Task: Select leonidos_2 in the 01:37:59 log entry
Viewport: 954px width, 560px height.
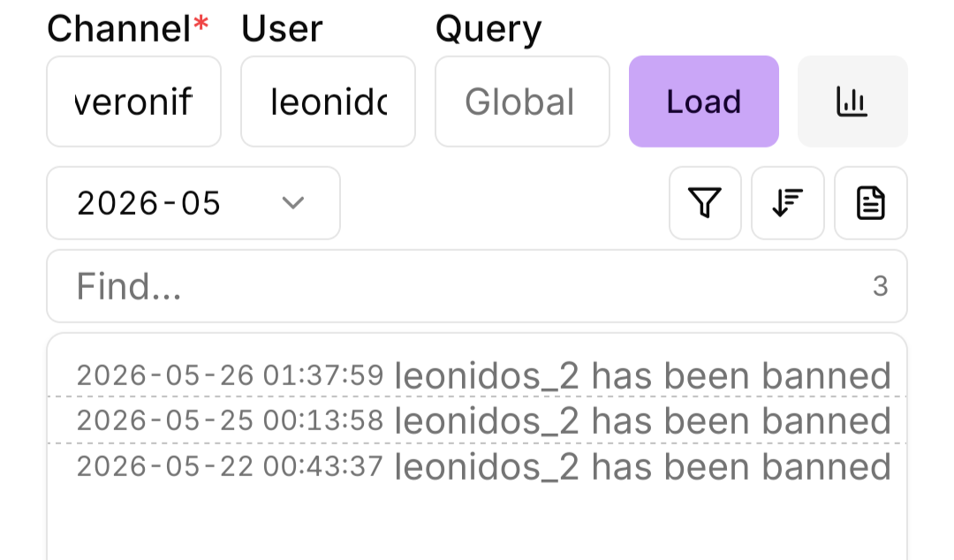Action: click(x=487, y=375)
